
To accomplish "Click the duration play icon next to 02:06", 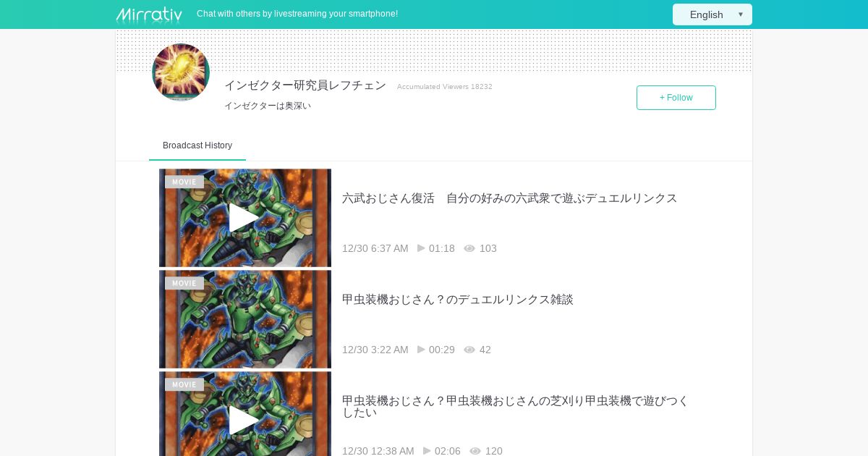I will pos(427,451).
